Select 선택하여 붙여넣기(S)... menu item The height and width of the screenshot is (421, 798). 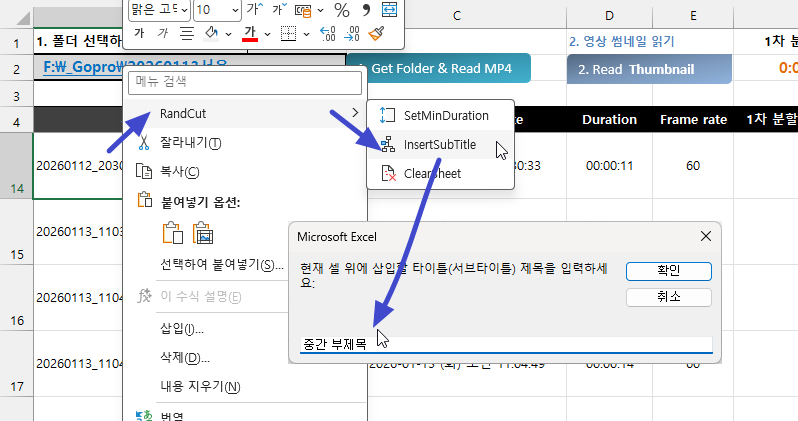[222, 265]
